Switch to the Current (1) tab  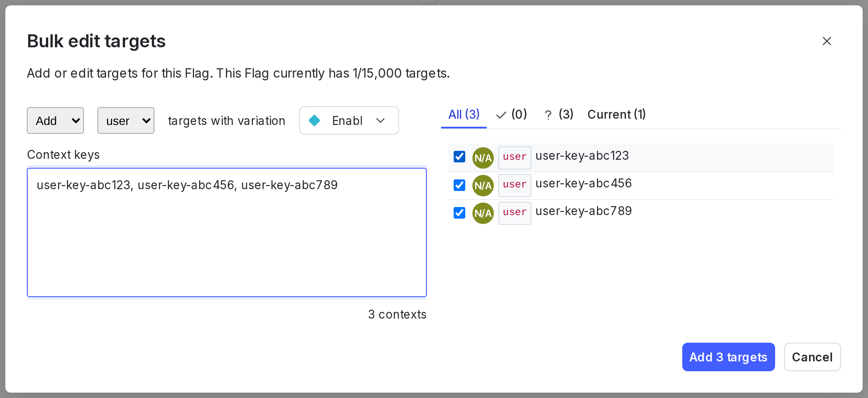coord(616,115)
